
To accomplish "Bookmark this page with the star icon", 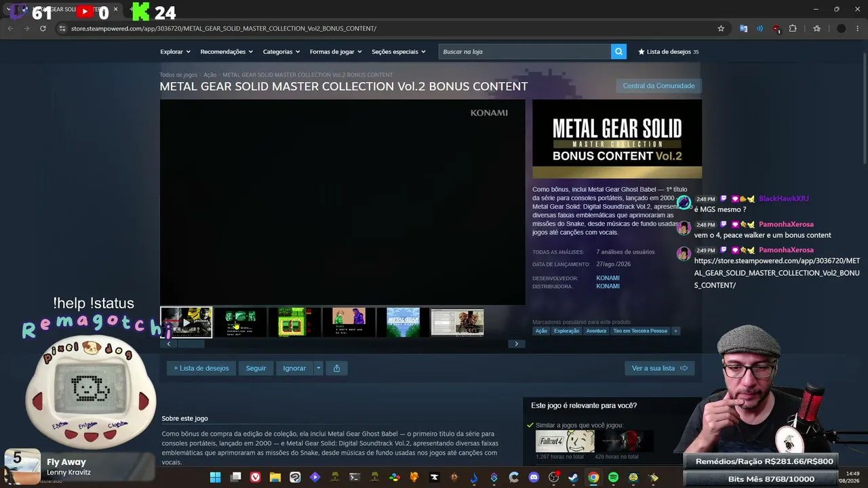I will click(x=721, y=28).
